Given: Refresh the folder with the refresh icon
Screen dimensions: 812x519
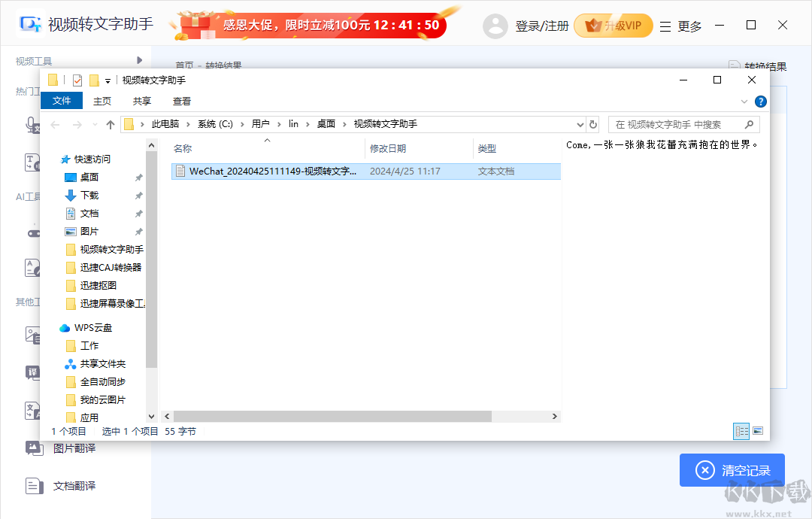Looking at the screenshot, I should (x=593, y=125).
